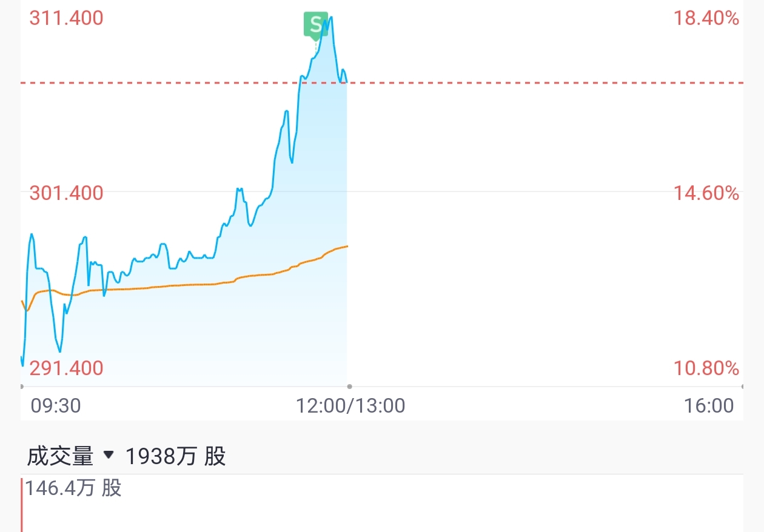The height and width of the screenshot is (532, 764).
Task: Click the 301.400 price axis label
Action: [x=67, y=193]
